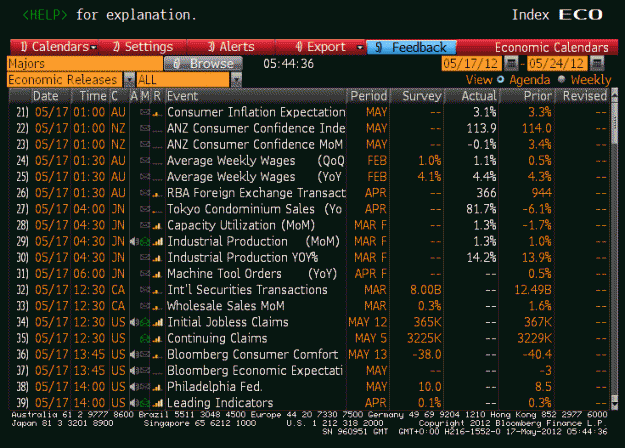Click the 12.49B prior value
The image size is (625, 448).
pos(533,290)
